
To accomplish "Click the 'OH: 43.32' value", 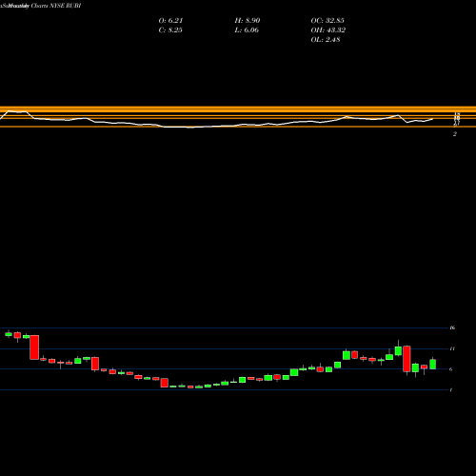I will point(328,30).
